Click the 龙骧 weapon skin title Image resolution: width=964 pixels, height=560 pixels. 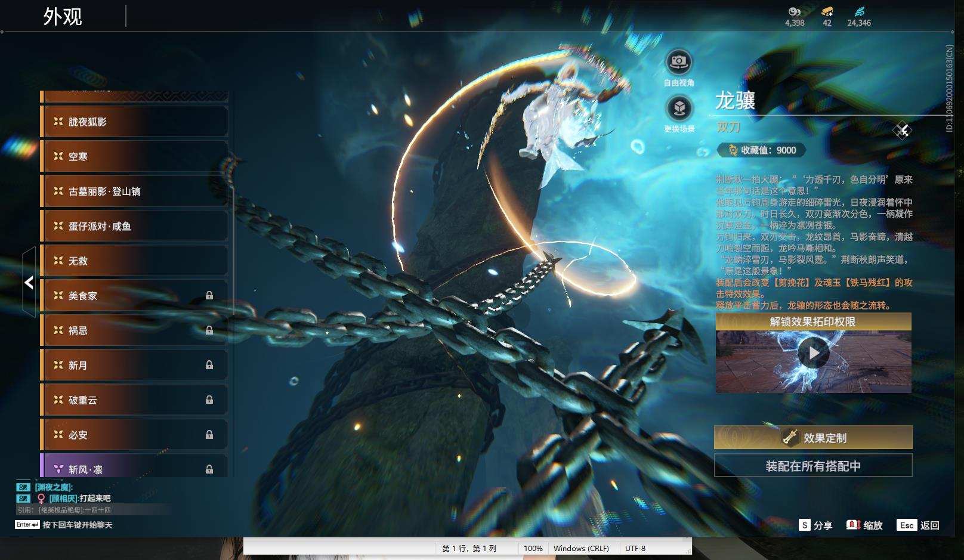[x=736, y=101]
